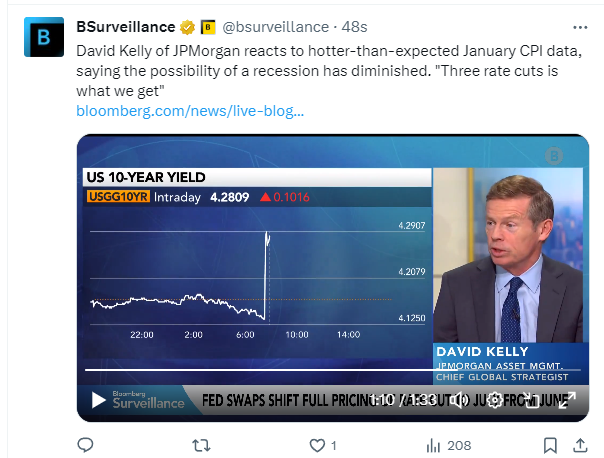Open the video settings gear
This screenshot has width=604, height=458.
point(494,400)
